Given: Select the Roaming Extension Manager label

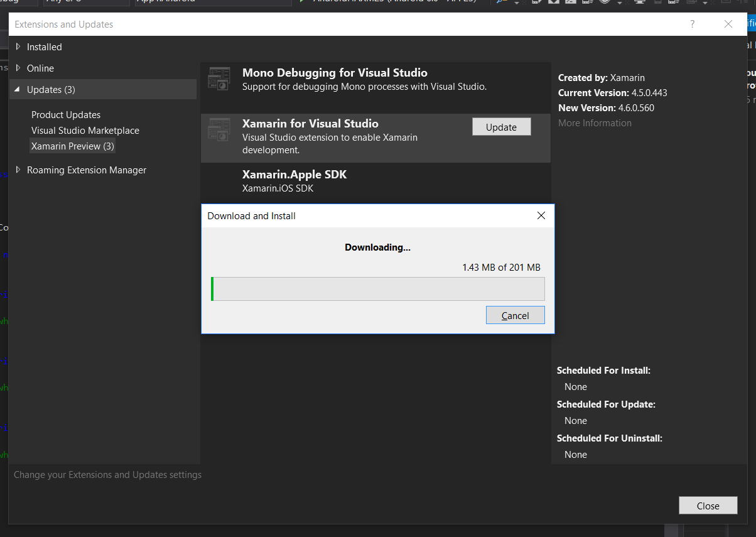Looking at the screenshot, I should pyautogui.click(x=87, y=170).
